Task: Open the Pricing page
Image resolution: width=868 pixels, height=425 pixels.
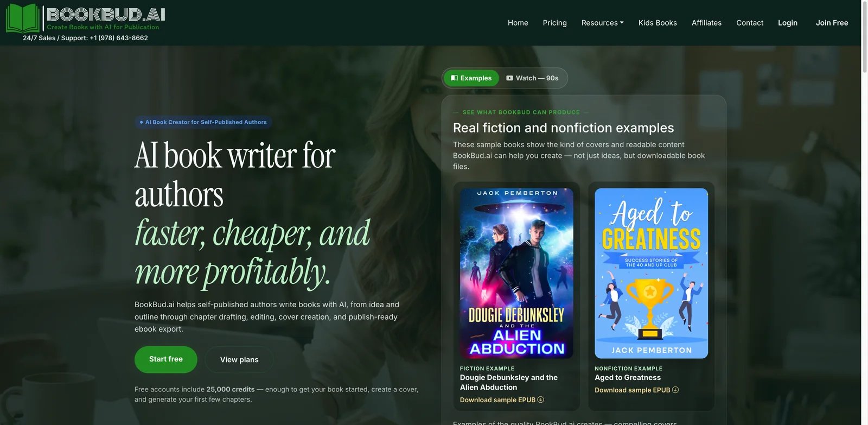Action: 554,23
